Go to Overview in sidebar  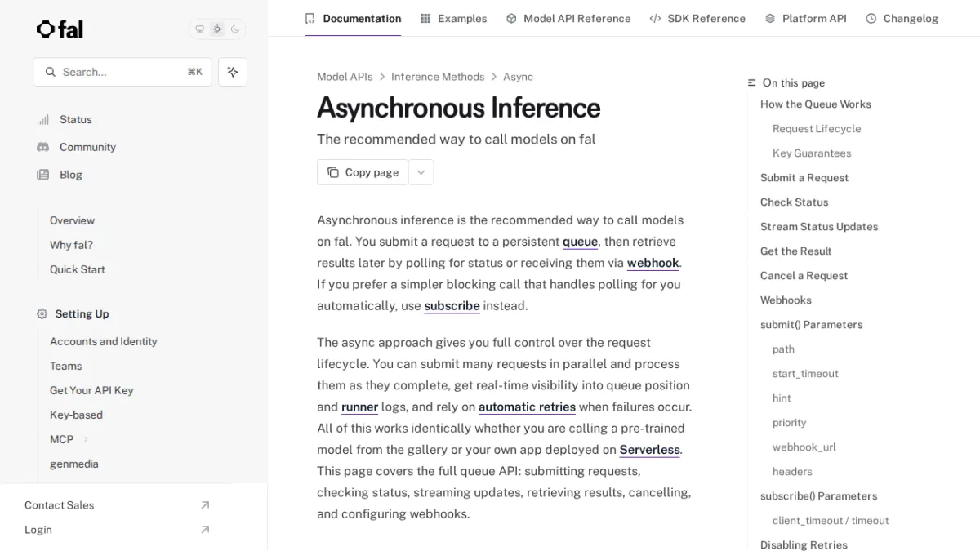coord(72,220)
